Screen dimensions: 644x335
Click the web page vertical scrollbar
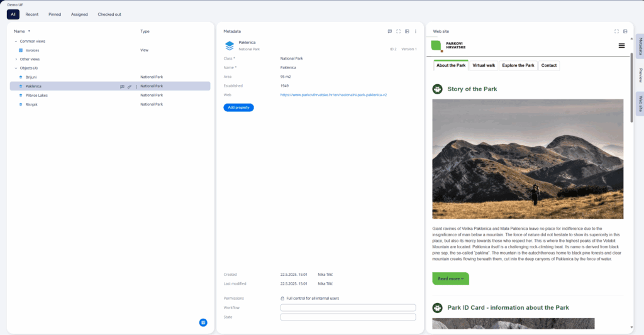631,189
